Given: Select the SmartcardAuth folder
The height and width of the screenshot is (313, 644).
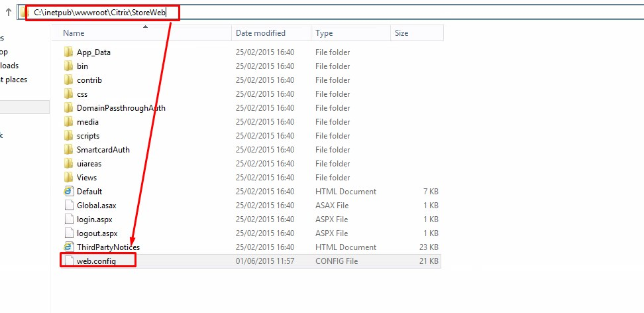Looking at the screenshot, I should click(x=103, y=150).
